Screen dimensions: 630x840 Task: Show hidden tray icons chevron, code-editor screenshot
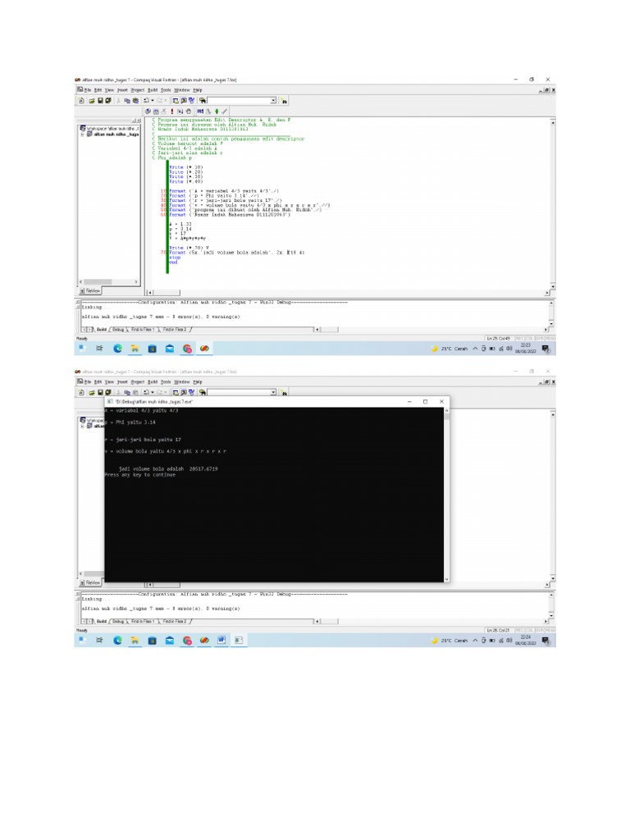coord(475,348)
